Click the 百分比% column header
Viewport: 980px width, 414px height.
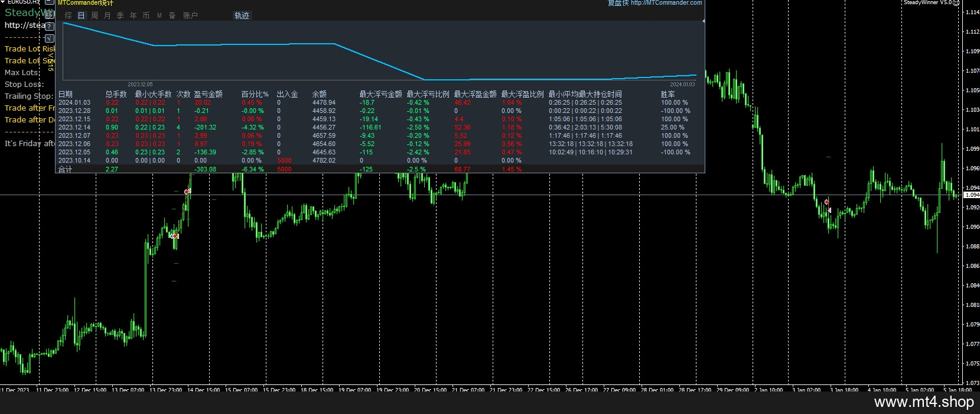point(255,94)
